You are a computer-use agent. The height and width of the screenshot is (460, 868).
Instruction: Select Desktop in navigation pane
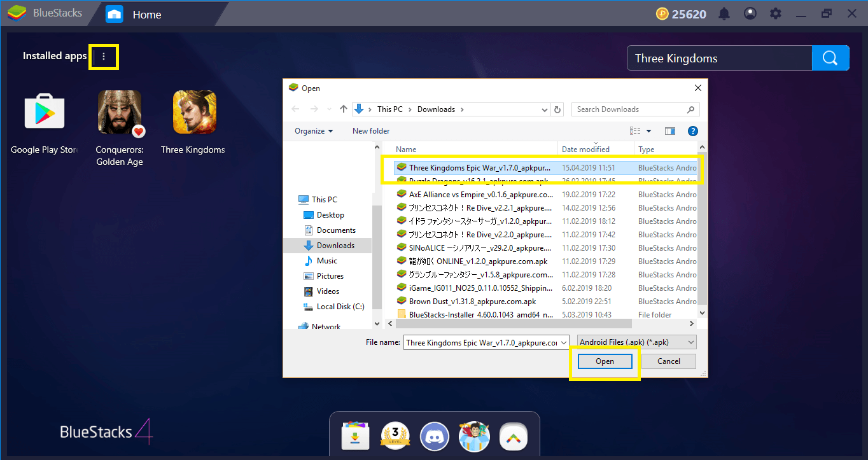pos(330,215)
